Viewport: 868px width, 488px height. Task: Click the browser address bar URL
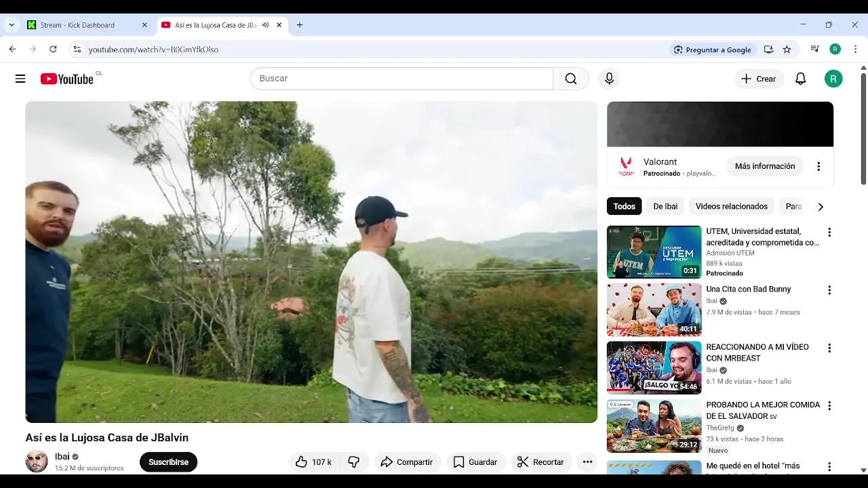pos(153,49)
